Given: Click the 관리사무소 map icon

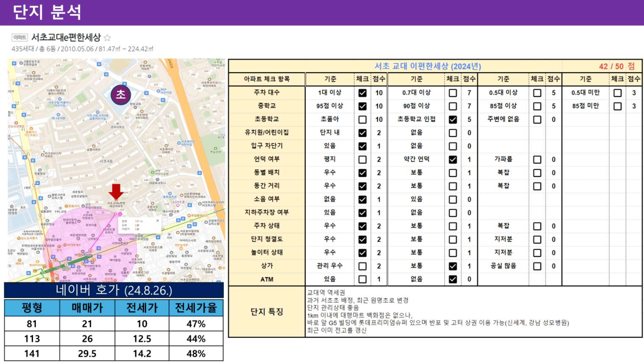Looking at the screenshot, I should 117,123.
